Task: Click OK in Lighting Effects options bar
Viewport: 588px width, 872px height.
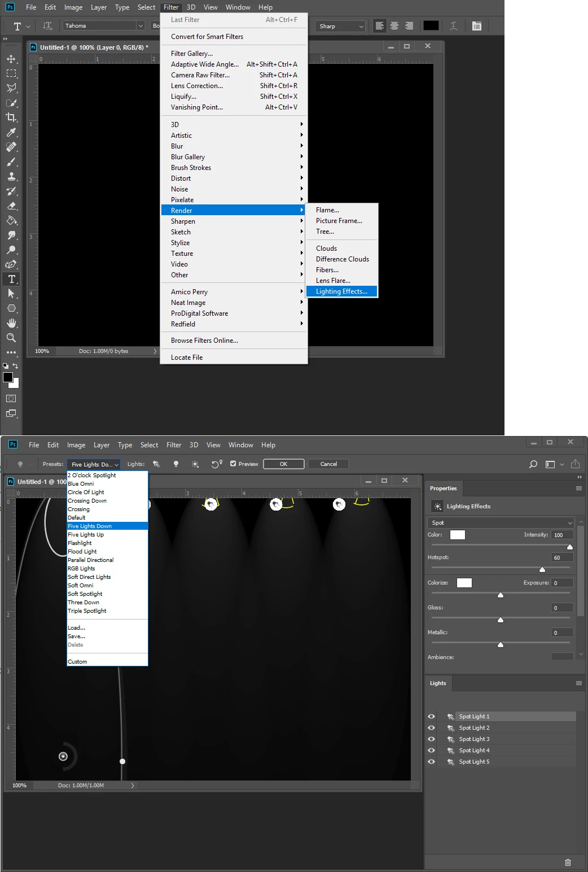Action: 284,464
